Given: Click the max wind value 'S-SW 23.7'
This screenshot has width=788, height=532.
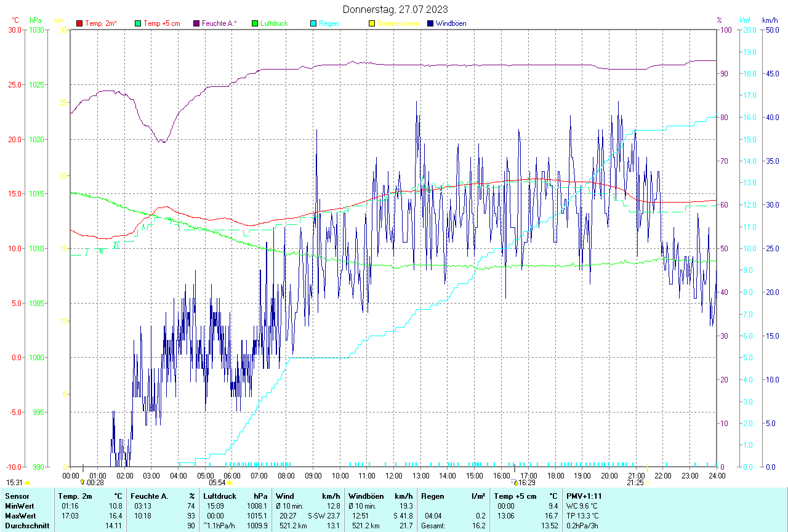Looking at the screenshot, I should (324, 516).
